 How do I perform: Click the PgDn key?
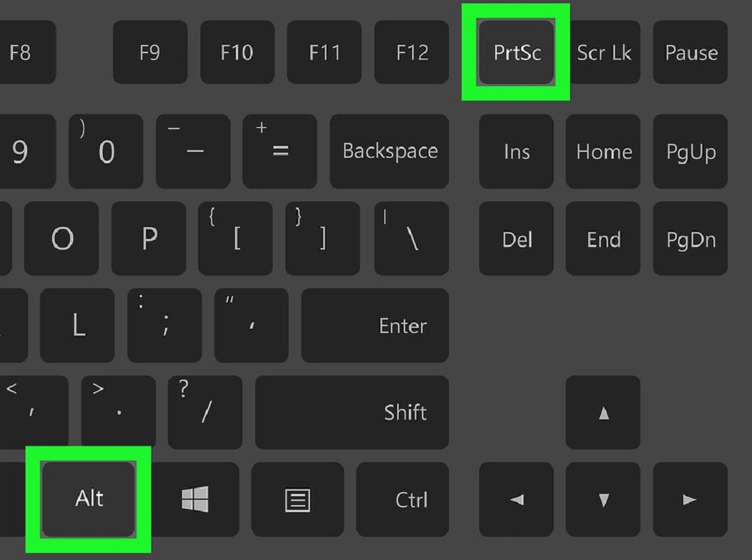point(690,238)
